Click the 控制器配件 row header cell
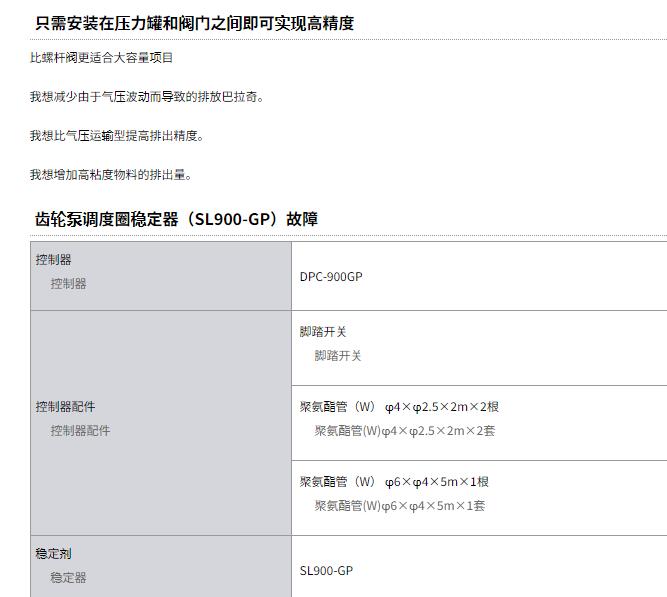 coord(161,423)
